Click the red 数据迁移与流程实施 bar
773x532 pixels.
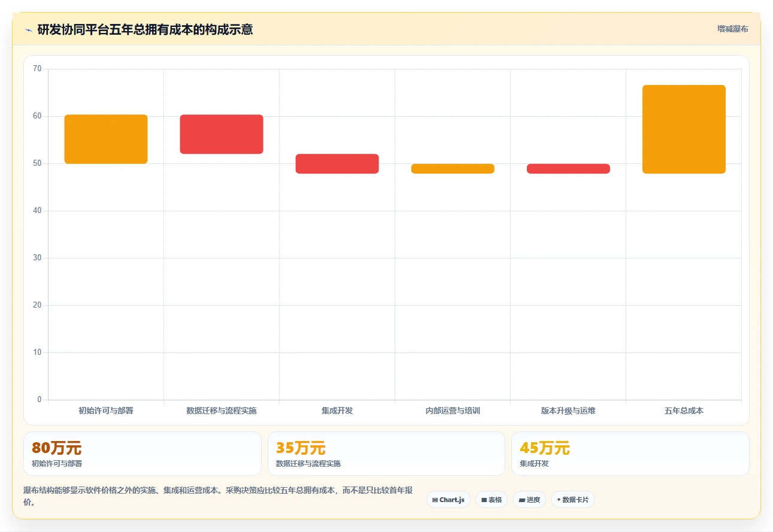[222, 134]
